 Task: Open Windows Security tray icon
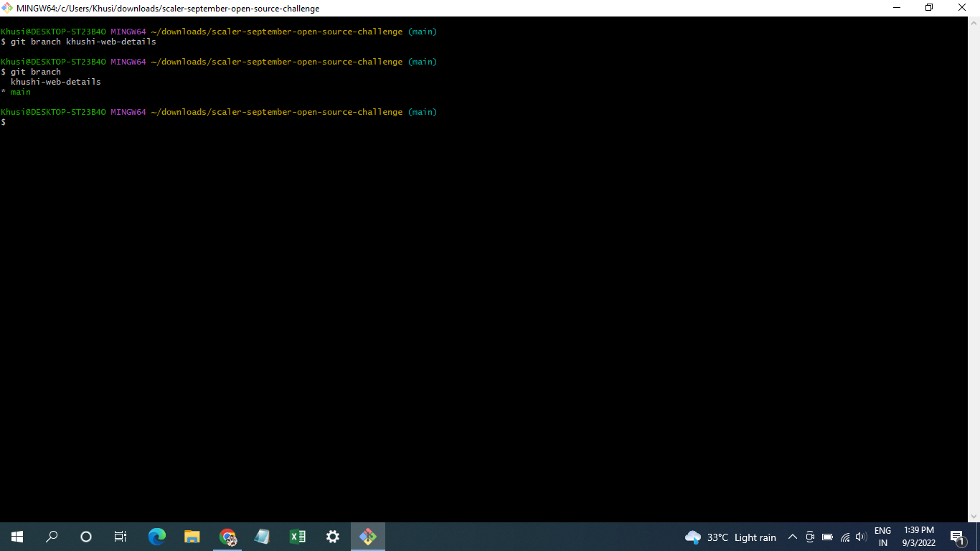tap(810, 536)
